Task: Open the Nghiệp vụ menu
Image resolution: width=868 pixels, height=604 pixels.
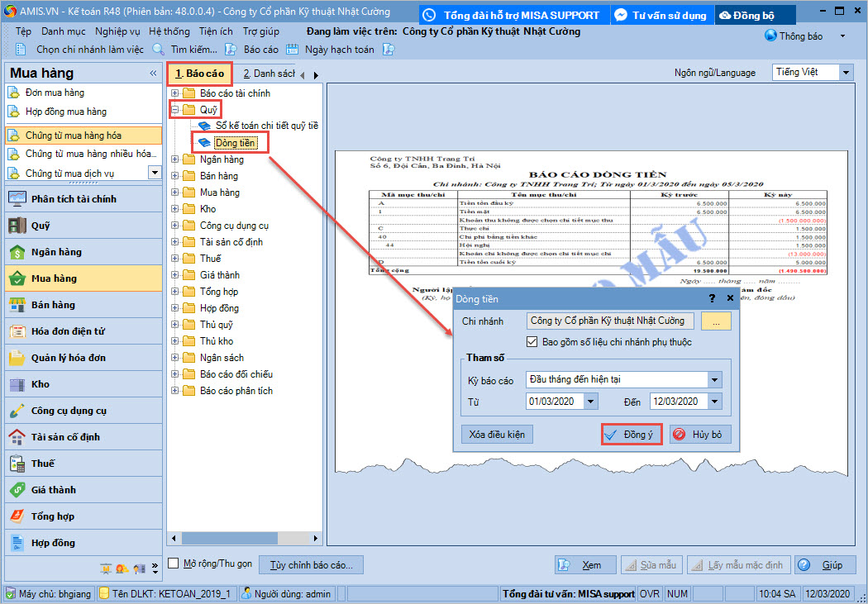Action: (117, 31)
